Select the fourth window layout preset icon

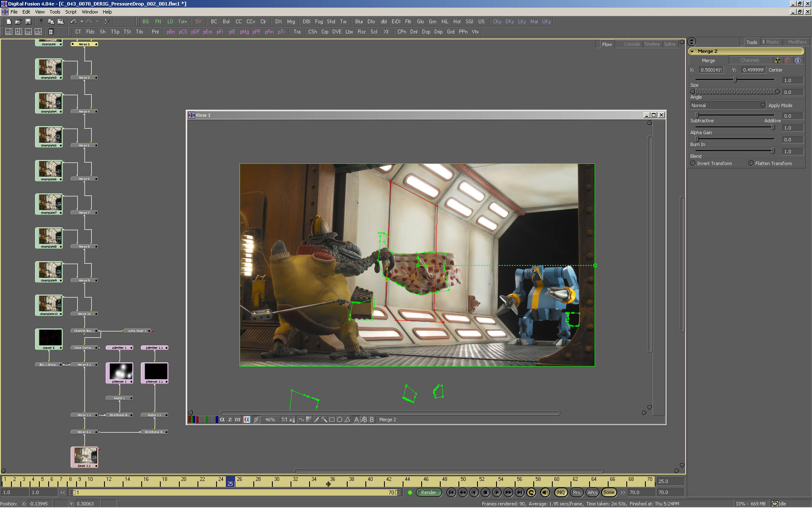point(38,32)
